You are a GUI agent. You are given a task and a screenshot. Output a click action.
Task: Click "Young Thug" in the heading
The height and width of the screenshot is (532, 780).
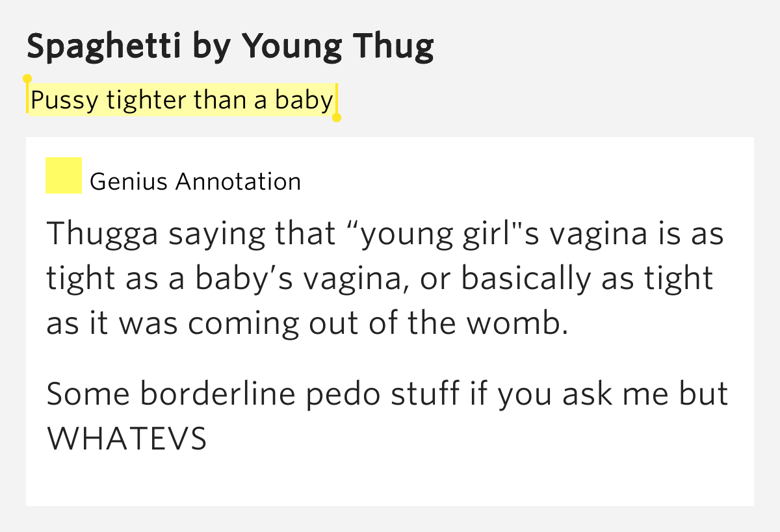pos(338,47)
